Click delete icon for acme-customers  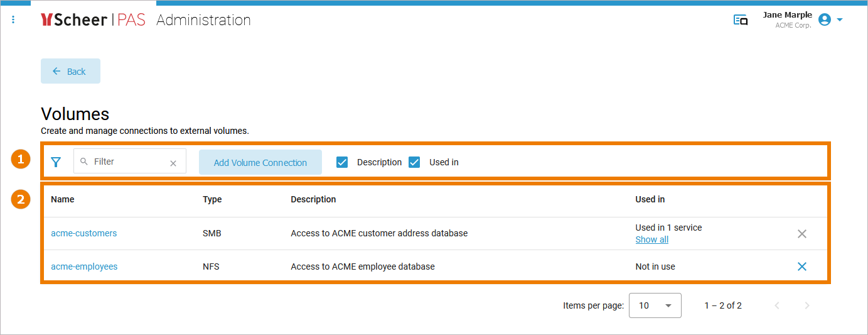pos(801,234)
